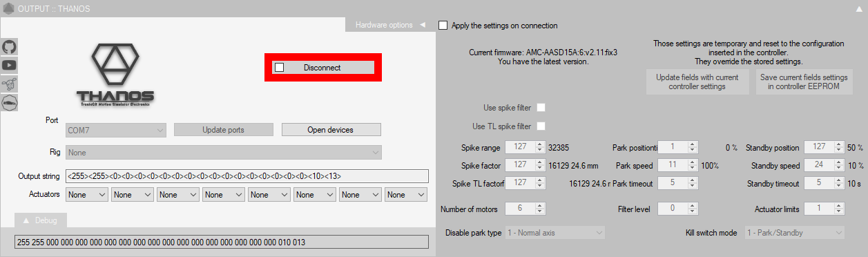Click the Output string text field

[247, 175]
